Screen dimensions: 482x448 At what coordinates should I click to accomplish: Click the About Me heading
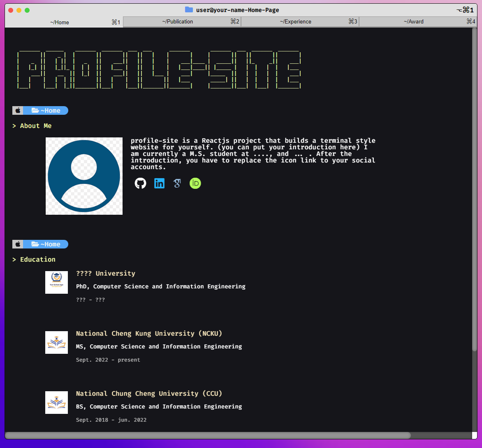click(36, 126)
